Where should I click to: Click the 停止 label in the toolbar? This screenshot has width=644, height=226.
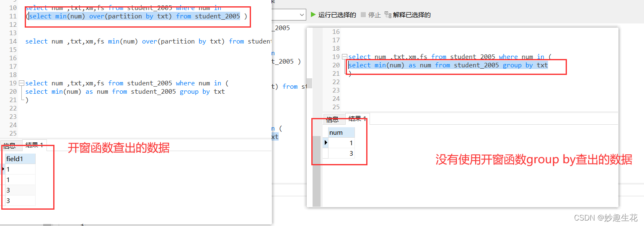click(374, 15)
